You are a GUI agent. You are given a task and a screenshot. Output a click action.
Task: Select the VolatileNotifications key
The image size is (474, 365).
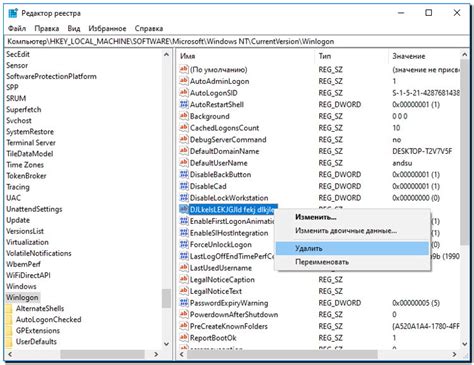(x=39, y=253)
